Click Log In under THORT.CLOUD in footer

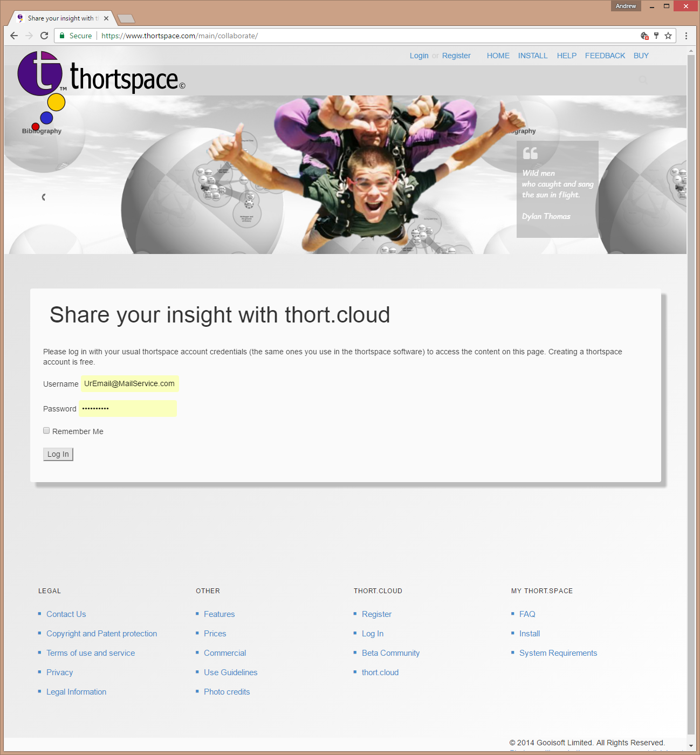[x=373, y=634]
